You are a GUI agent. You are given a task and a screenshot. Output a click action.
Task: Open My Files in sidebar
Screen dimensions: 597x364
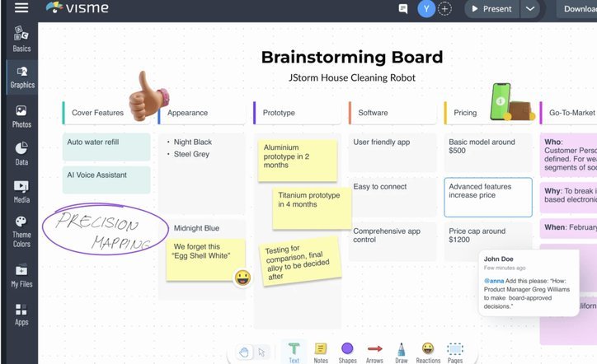point(21,276)
